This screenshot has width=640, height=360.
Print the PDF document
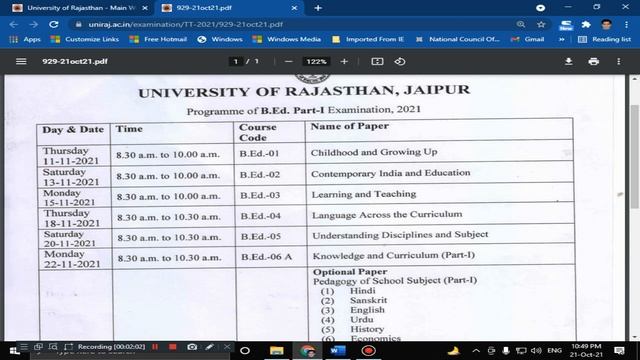click(x=593, y=62)
